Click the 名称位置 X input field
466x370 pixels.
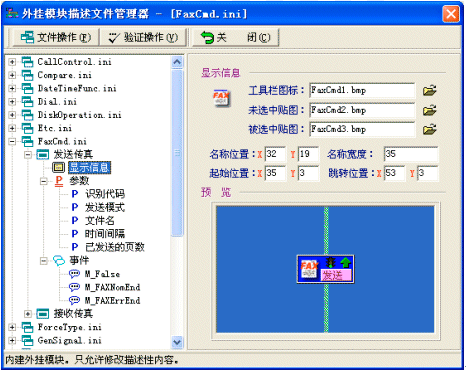(x=275, y=154)
